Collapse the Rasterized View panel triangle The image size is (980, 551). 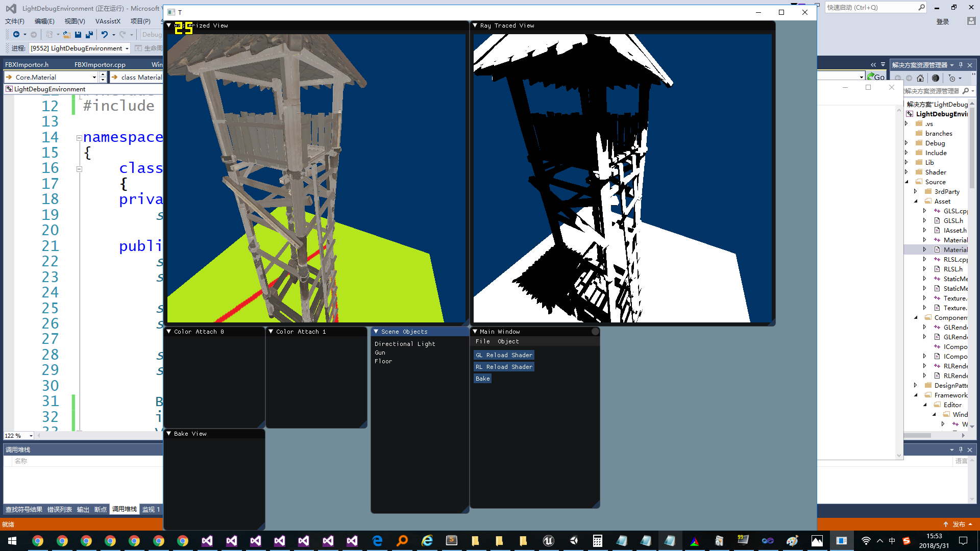click(169, 25)
